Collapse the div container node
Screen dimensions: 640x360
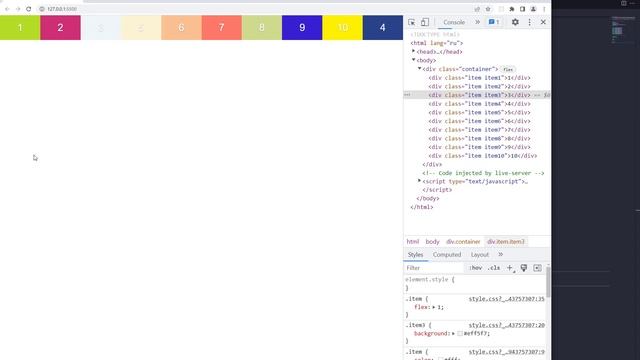(x=419, y=69)
